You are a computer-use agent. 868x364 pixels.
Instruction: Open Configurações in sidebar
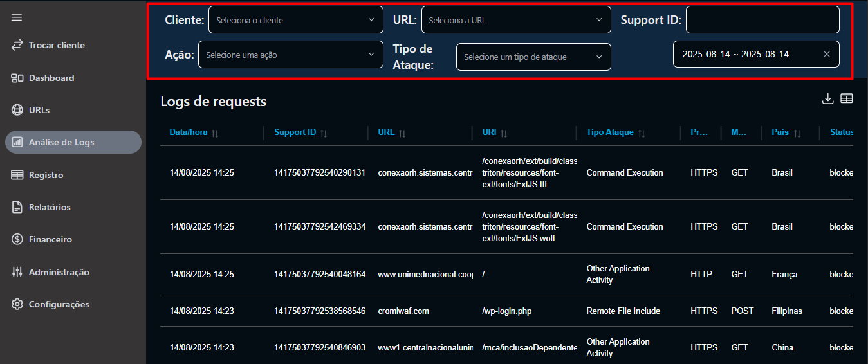click(x=59, y=304)
